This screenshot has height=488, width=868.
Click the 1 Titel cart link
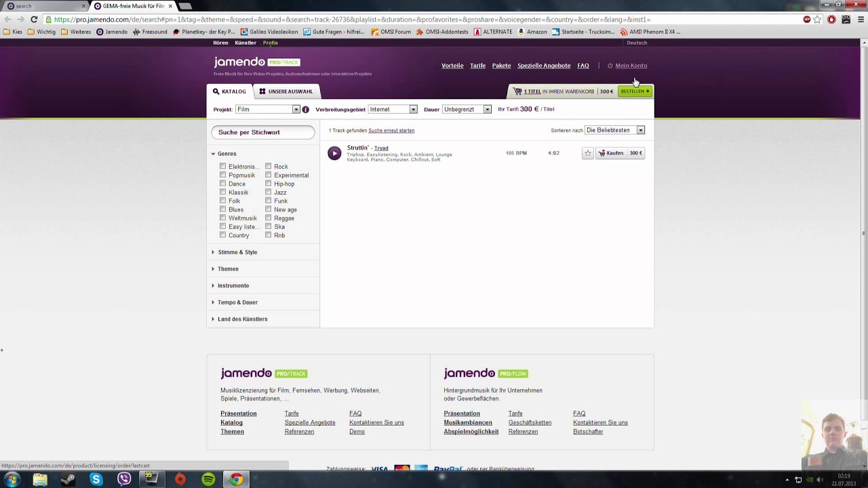coord(532,91)
